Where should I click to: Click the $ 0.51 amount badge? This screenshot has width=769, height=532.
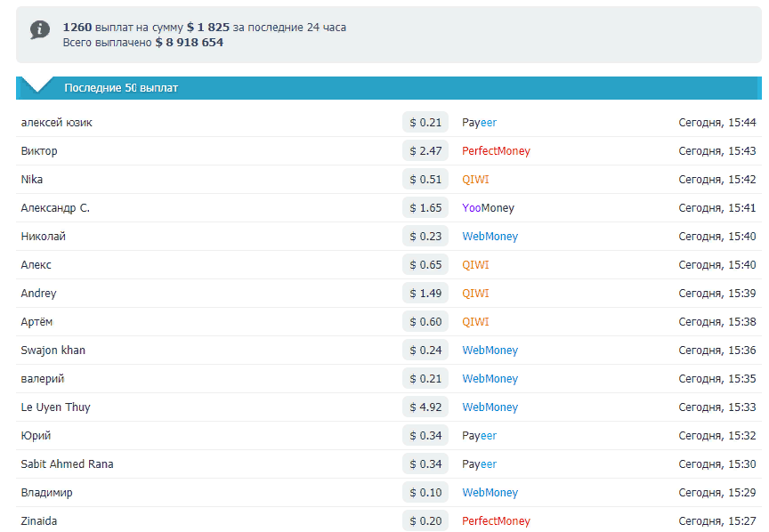[x=425, y=179]
